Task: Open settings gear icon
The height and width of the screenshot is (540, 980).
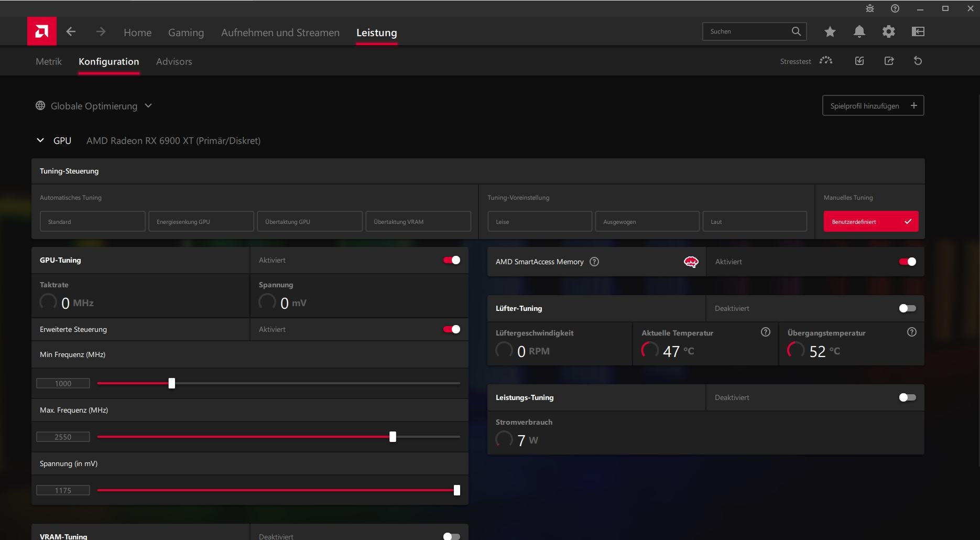Action: click(x=889, y=32)
